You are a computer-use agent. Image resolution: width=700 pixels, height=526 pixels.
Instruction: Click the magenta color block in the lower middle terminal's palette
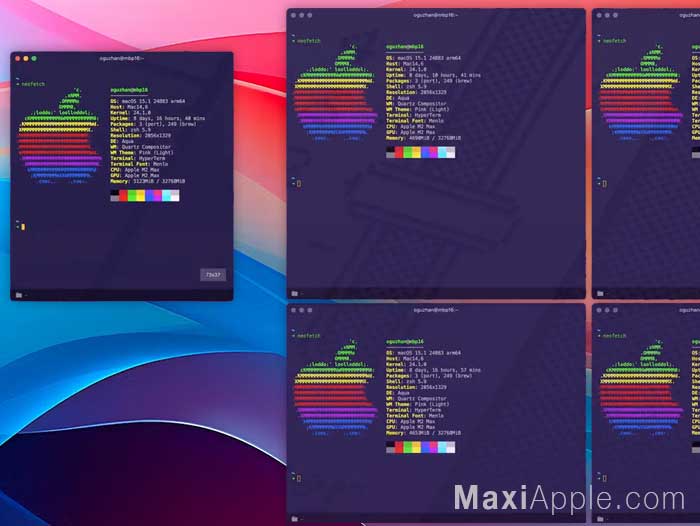tap(433, 447)
